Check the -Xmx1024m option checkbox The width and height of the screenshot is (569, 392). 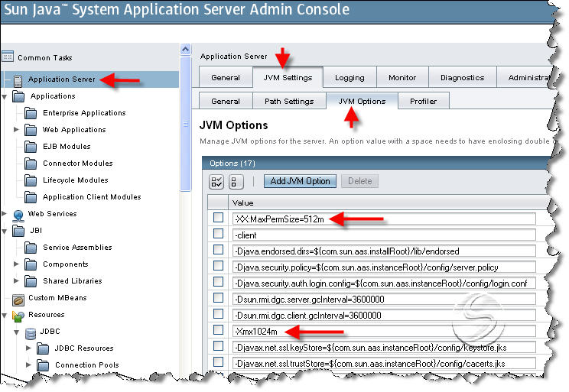(x=218, y=330)
